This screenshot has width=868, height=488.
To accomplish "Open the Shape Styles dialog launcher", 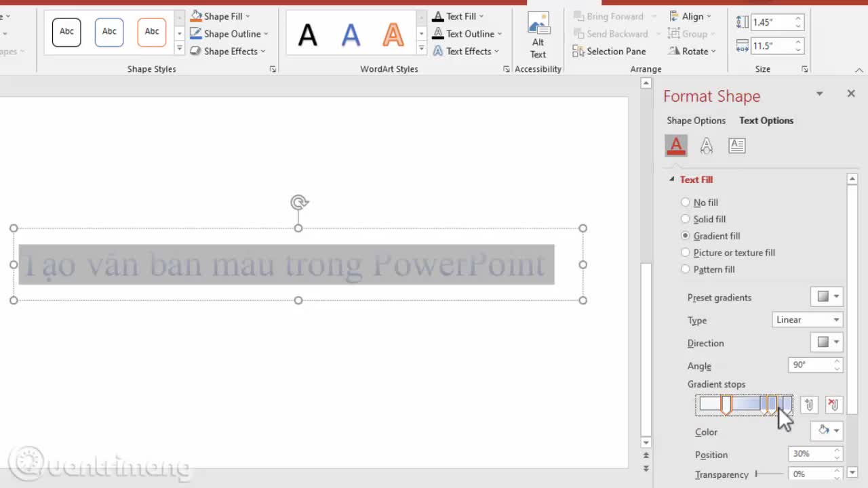I will tap(273, 69).
